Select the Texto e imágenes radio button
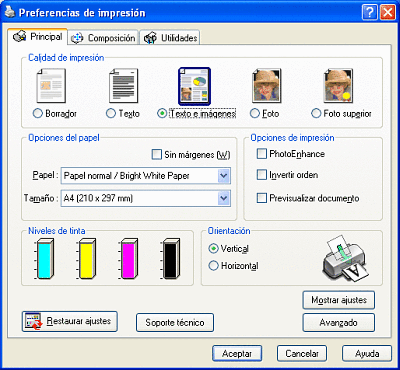This screenshot has width=400, height=370. [162, 114]
